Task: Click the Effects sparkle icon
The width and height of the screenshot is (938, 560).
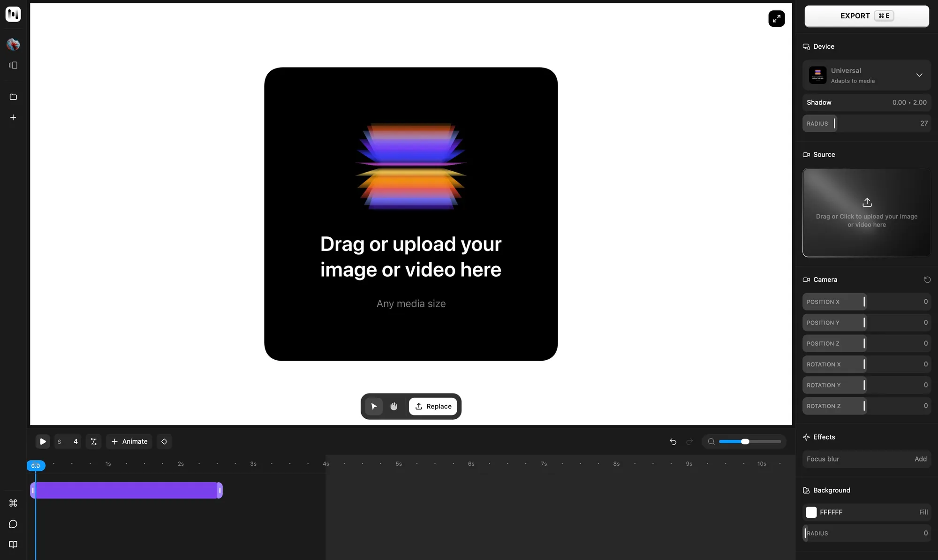Action: (x=806, y=437)
